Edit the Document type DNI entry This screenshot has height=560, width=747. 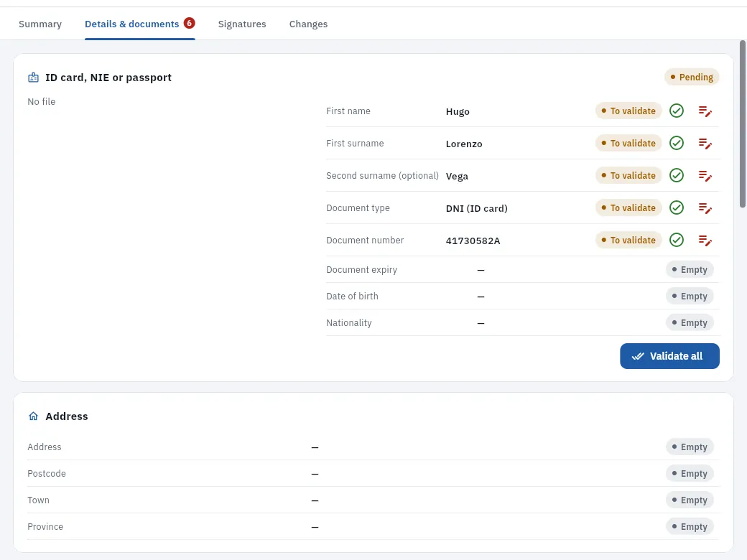click(x=705, y=208)
